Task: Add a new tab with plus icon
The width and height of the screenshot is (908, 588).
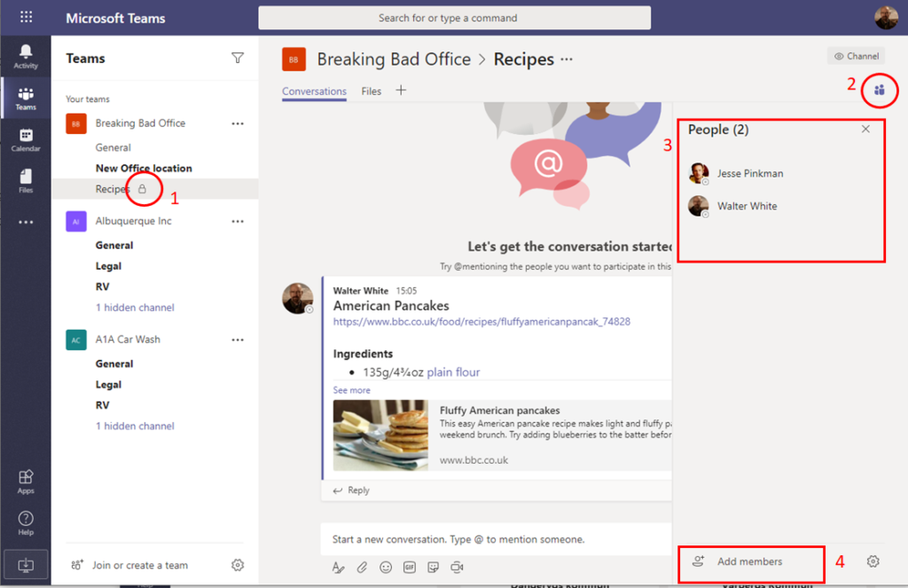Action: coord(401,90)
